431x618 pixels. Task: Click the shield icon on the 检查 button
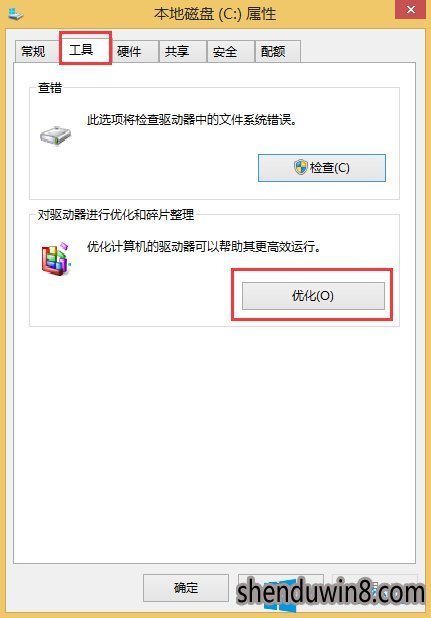301,168
